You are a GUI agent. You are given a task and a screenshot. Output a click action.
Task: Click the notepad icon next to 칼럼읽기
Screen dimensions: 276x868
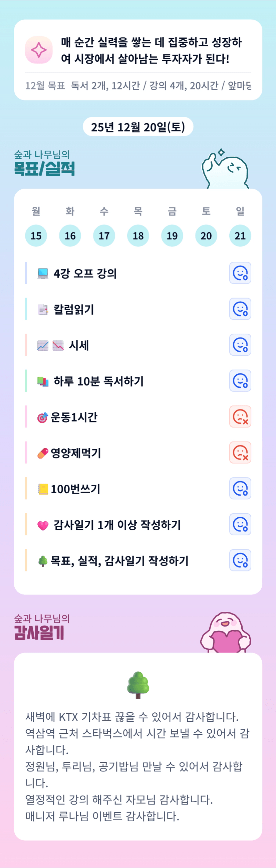pyautogui.click(x=43, y=309)
